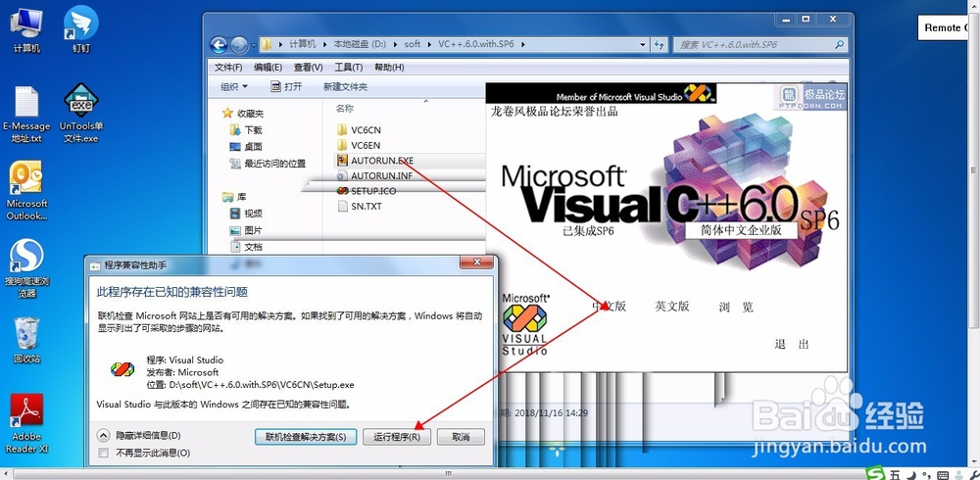The height and width of the screenshot is (480, 980).
Task: Click the 本地磁盘 (D:) breadcrumb
Action: (x=360, y=44)
